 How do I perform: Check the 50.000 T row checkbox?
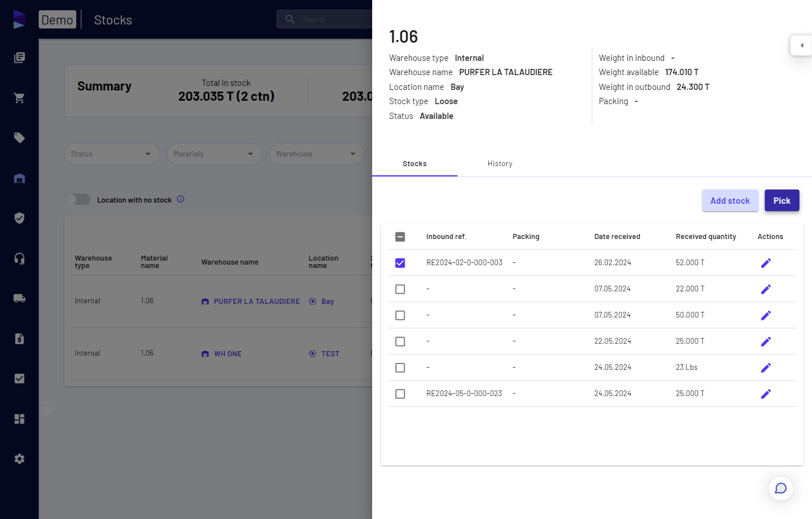click(x=400, y=315)
